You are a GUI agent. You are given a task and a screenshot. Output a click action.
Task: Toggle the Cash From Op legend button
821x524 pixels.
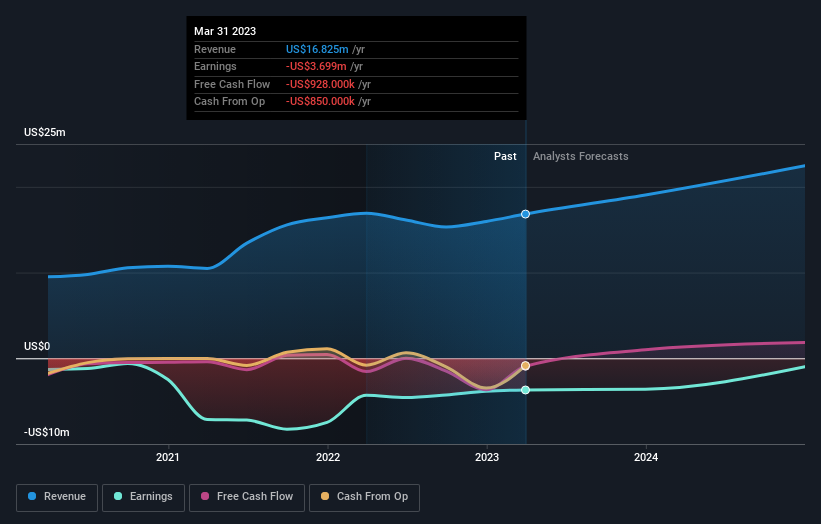pyautogui.click(x=364, y=497)
